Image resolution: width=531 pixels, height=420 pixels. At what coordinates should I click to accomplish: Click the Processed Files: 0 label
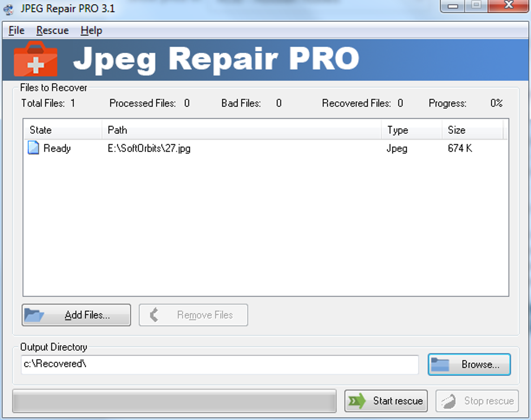click(149, 103)
